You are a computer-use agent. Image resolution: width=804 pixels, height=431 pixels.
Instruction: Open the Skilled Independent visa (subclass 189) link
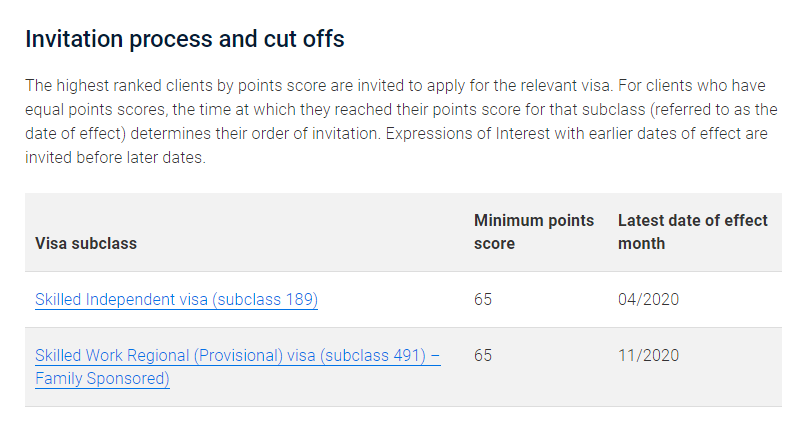tap(176, 299)
